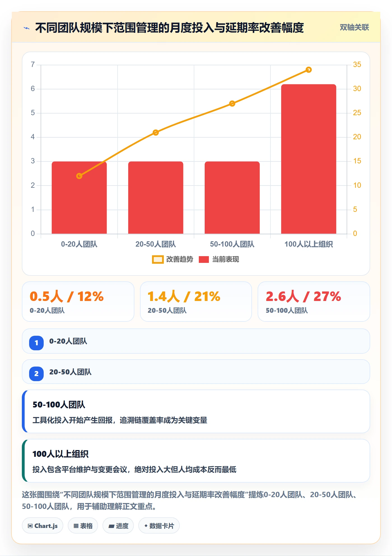Screen dimensions: 392x556
Task: Click the orange line point above 20-50人团队
Action: pyautogui.click(x=156, y=133)
